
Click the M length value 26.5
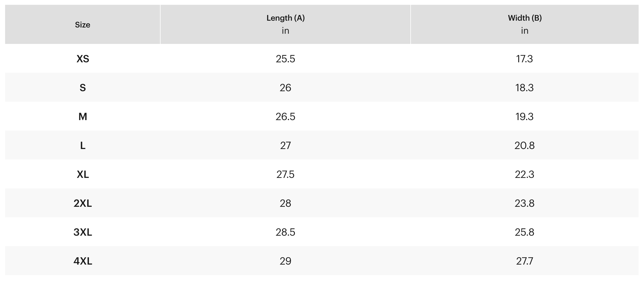pos(285,117)
